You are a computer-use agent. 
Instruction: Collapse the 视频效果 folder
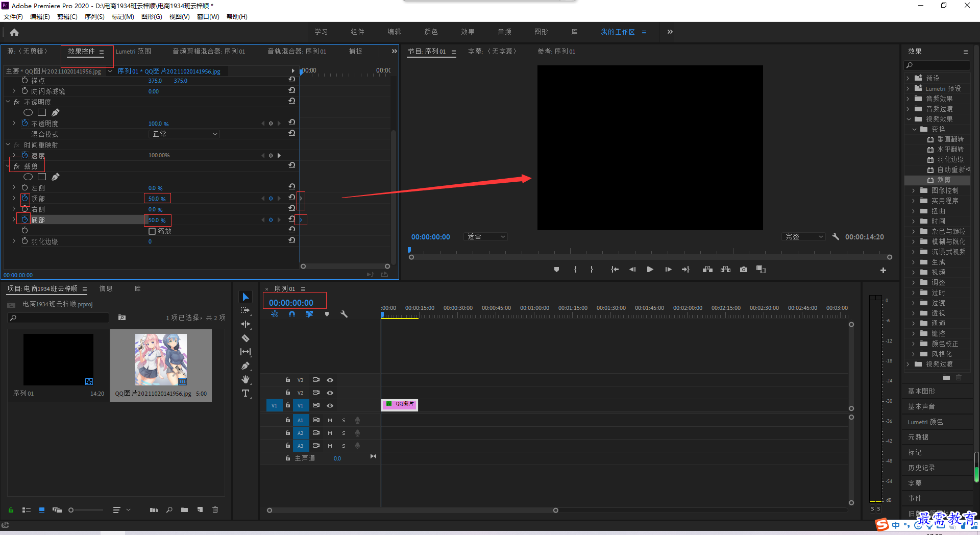tap(908, 119)
